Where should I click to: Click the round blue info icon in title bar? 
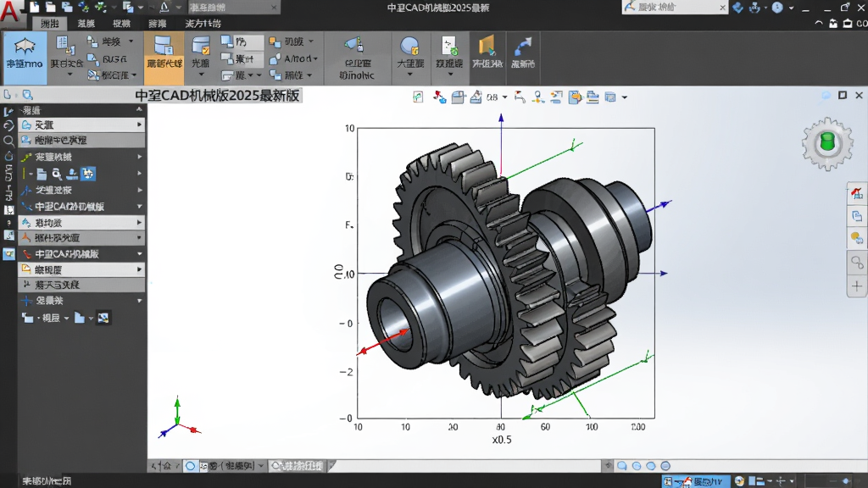coord(778,8)
